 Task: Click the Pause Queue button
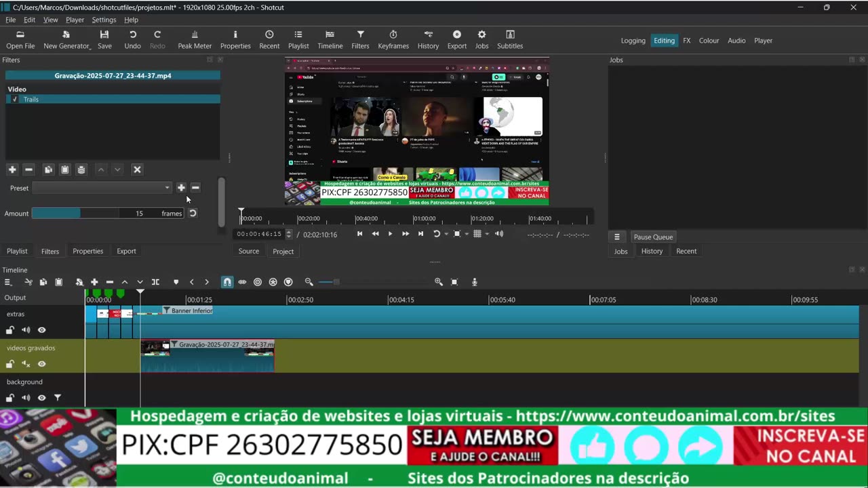[653, 237]
